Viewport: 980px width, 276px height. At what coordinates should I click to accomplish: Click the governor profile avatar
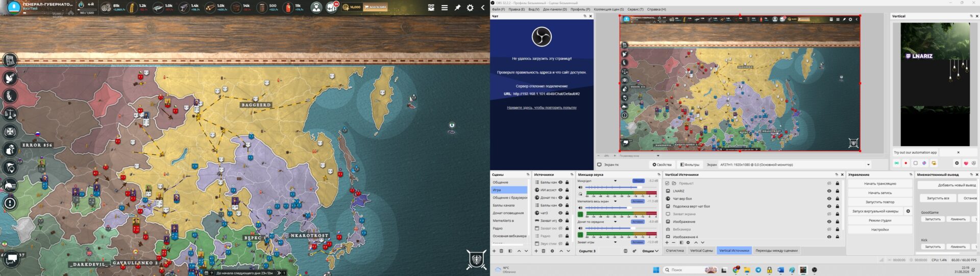coord(14,7)
